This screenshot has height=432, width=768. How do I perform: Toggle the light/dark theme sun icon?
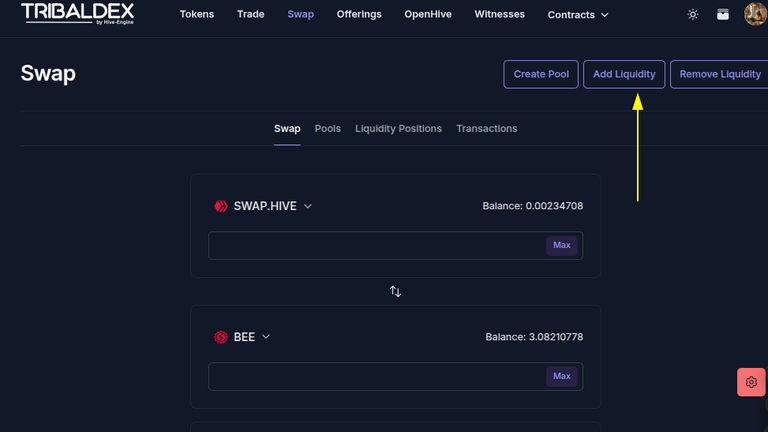(693, 15)
